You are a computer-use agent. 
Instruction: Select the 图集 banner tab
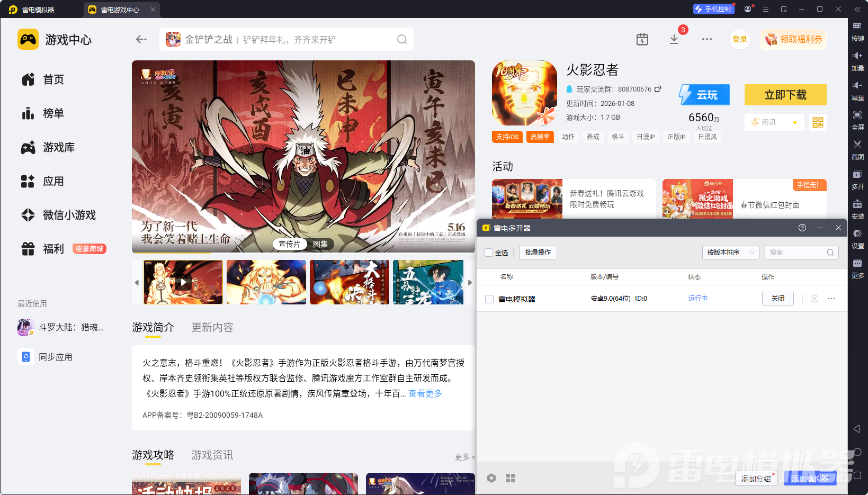[320, 244]
